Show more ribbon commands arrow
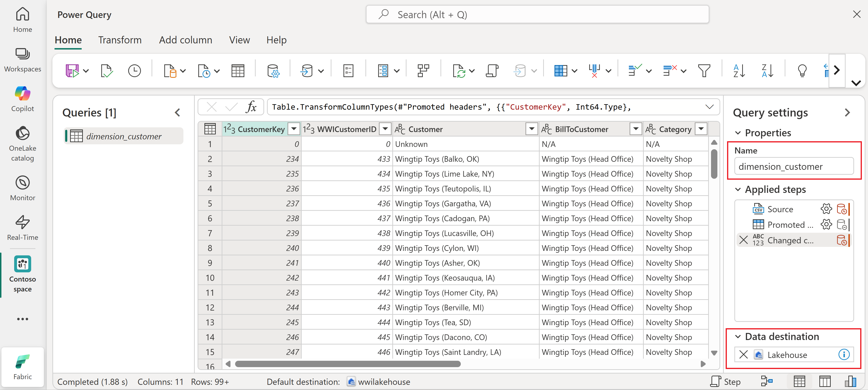This screenshot has height=390, width=868. 837,70
